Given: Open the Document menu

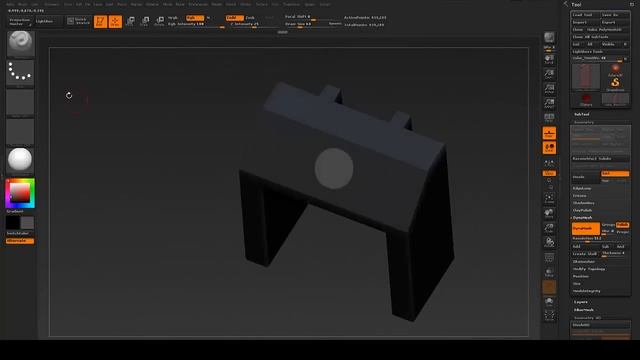Looking at the screenshot, I should (52, 4).
